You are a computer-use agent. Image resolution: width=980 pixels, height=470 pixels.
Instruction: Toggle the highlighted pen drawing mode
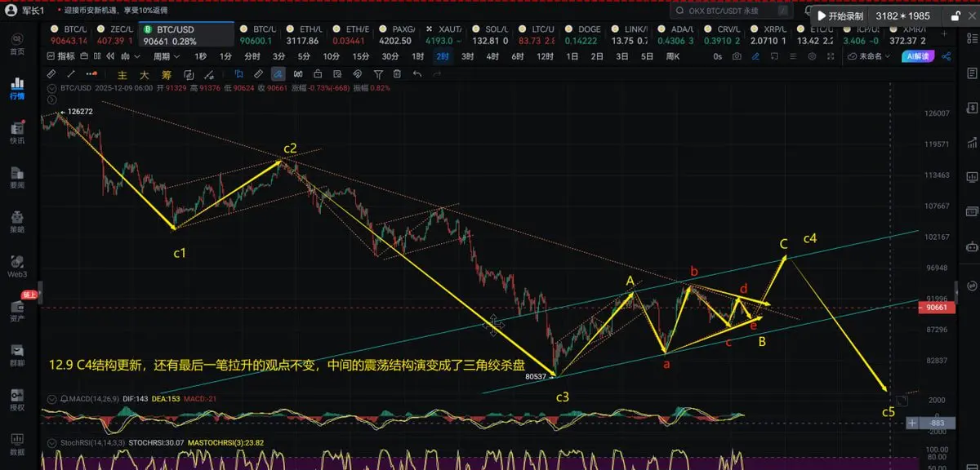(279, 73)
